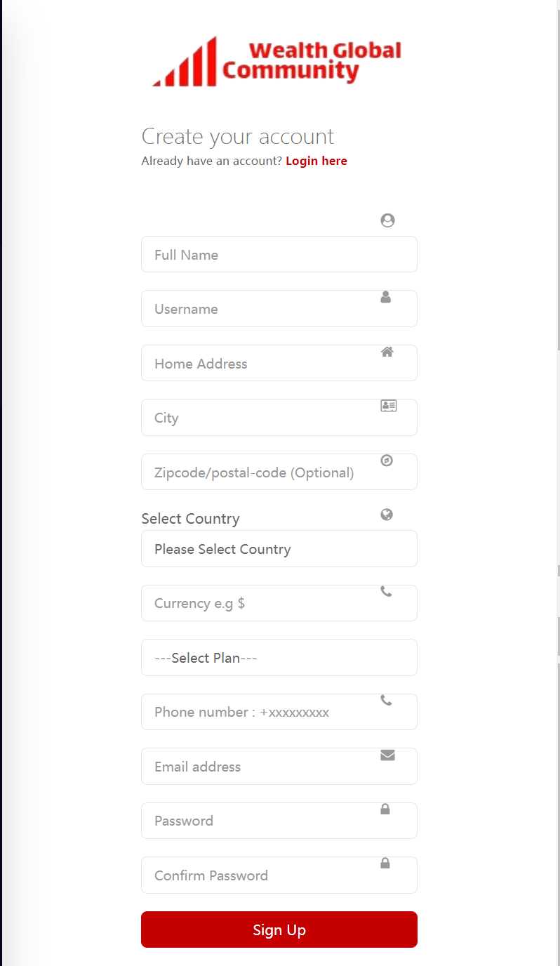Click the envelope icon in Email address field
The height and width of the screenshot is (966, 560).
click(387, 755)
